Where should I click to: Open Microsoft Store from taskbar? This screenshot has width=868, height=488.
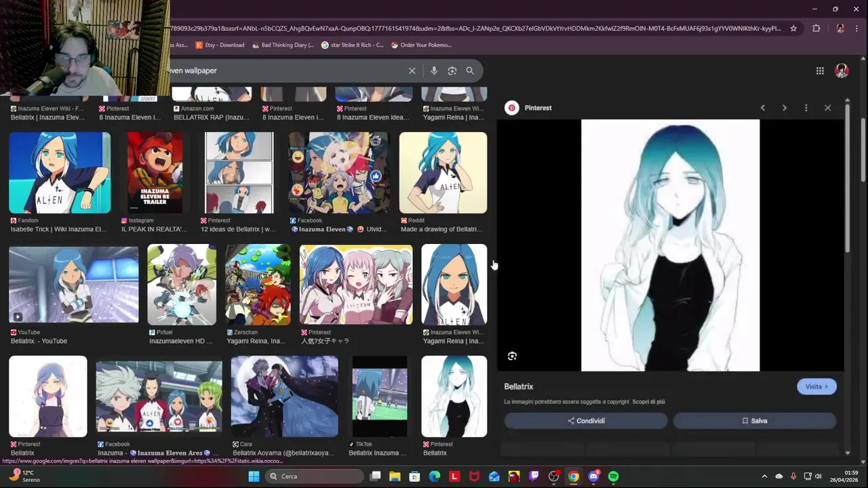414,476
